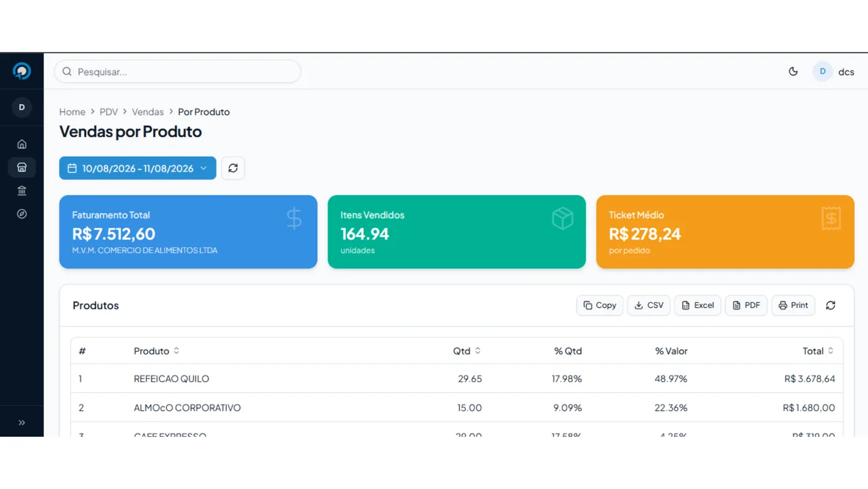Click the app logo in the sidebar
The width and height of the screenshot is (868, 489).
pos(22,71)
